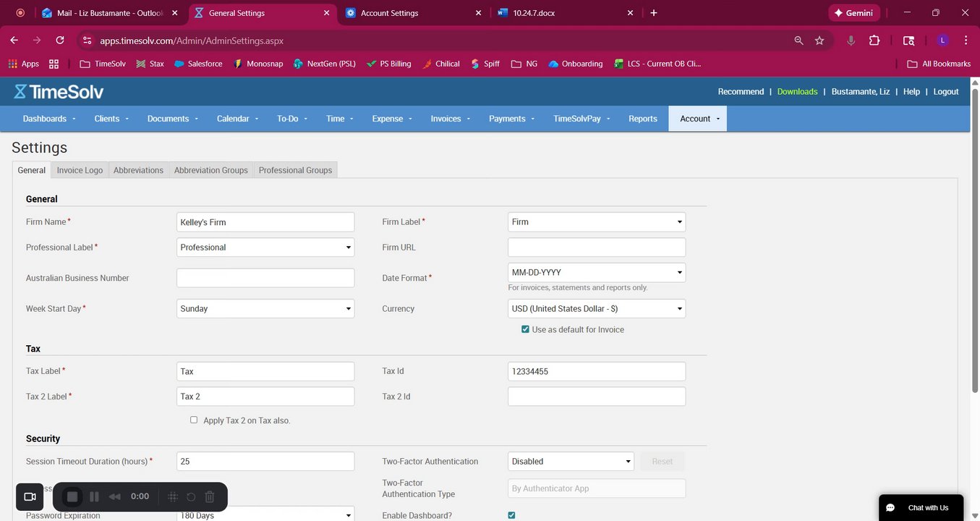
Task: Click Bustamante, Liz profile link
Action: pyautogui.click(x=861, y=92)
